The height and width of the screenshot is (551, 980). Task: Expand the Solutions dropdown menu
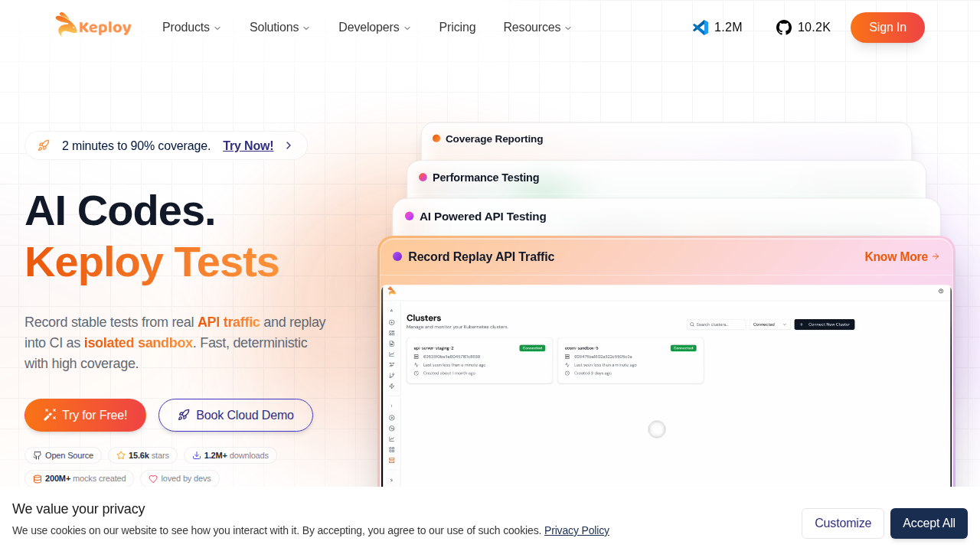[279, 28]
